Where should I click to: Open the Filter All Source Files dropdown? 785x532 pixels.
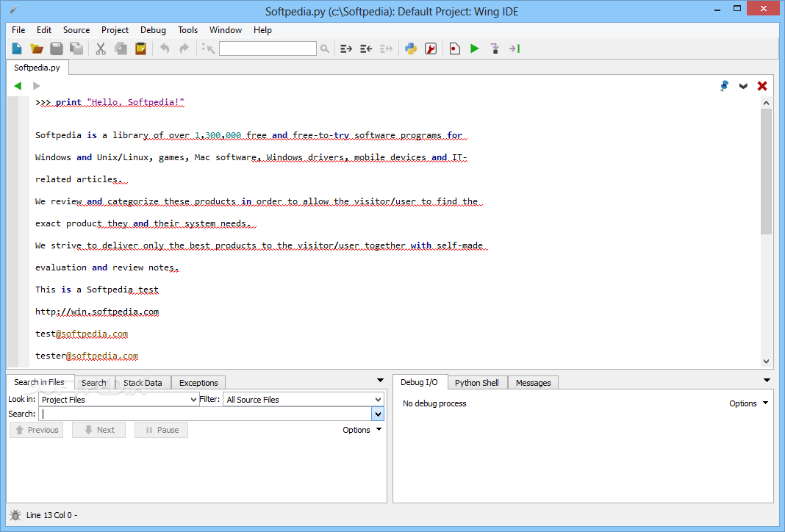click(304, 400)
